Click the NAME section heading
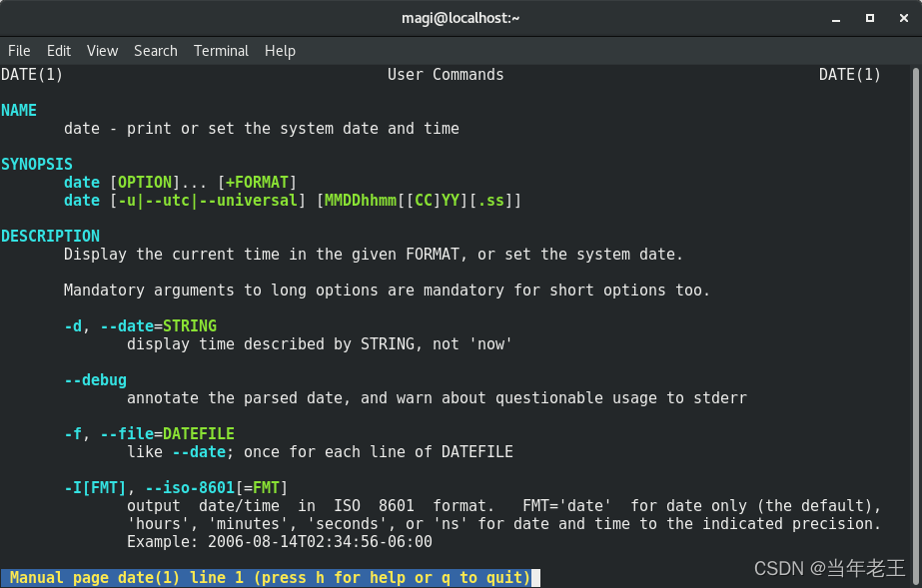The width and height of the screenshot is (922, 588). tap(19, 111)
